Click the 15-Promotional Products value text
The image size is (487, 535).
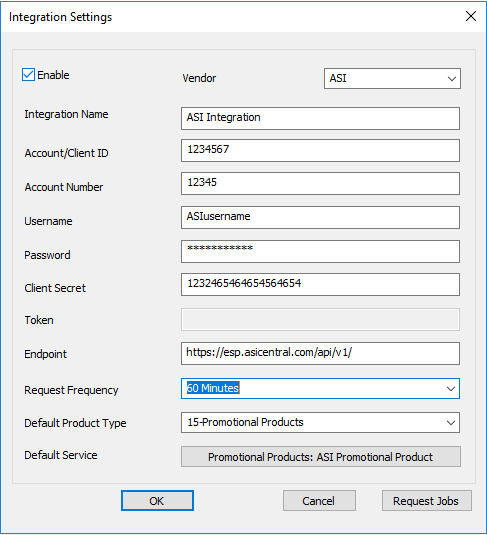coord(245,422)
